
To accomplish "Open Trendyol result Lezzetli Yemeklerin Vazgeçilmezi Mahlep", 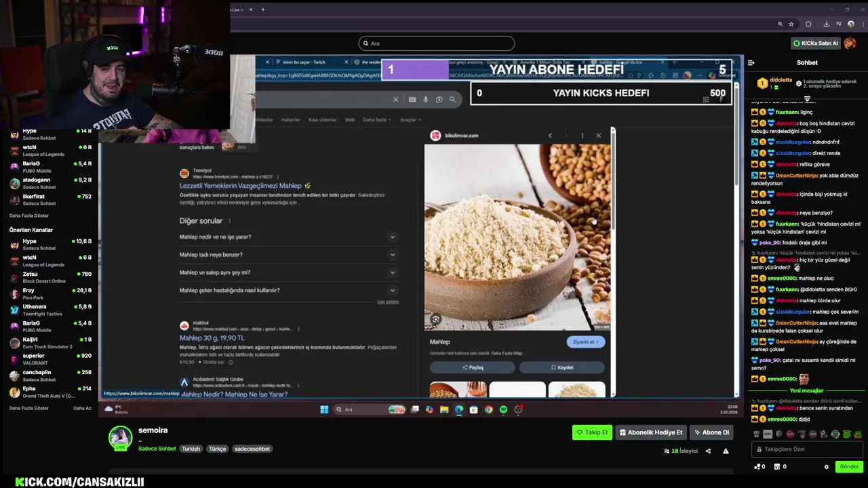I will click(x=241, y=186).
